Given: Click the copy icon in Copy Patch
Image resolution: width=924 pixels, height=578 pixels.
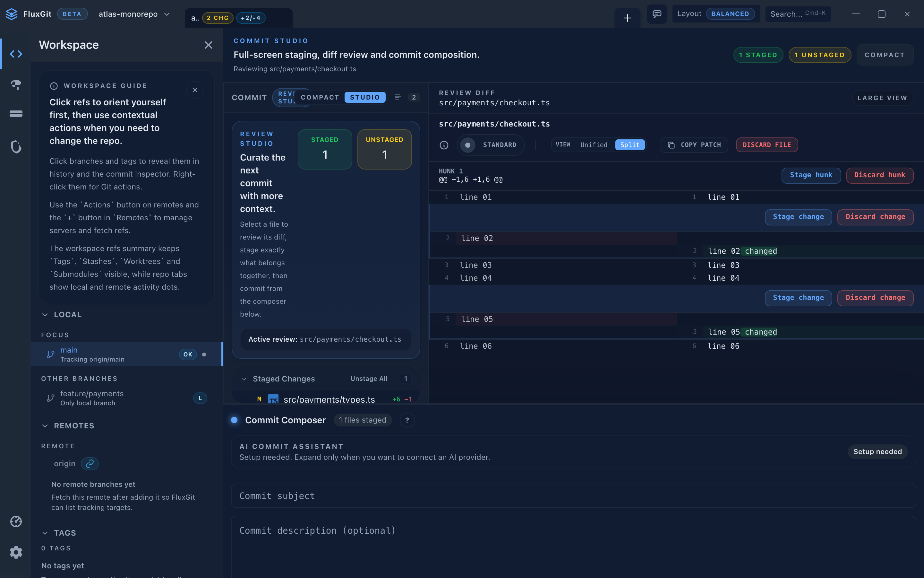Looking at the screenshot, I should pos(671,145).
